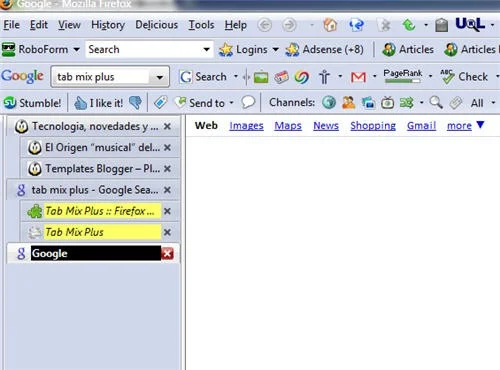Image resolution: width=500 pixels, height=370 pixels.
Task: Open the Gmail link
Action: click(421, 126)
